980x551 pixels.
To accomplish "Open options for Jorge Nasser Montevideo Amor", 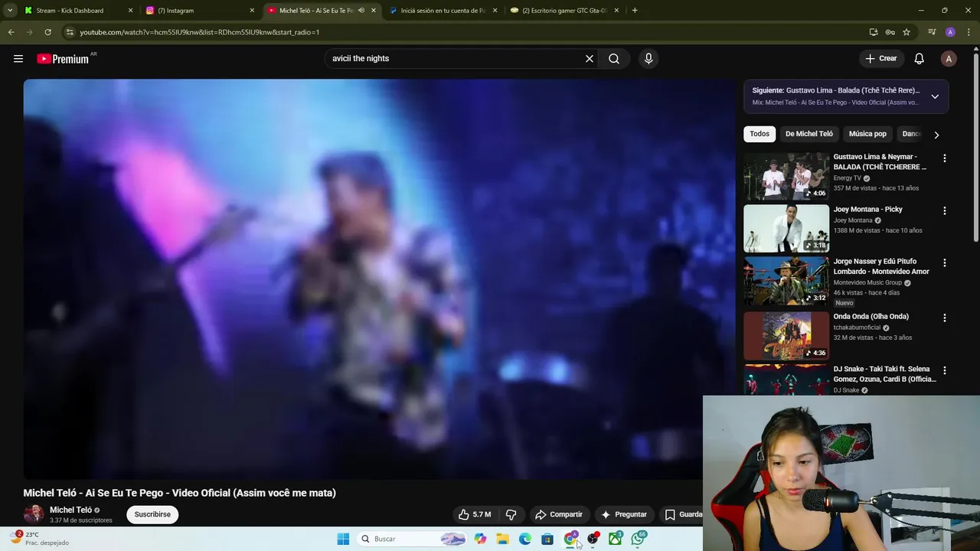I will [x=944, y=262].
